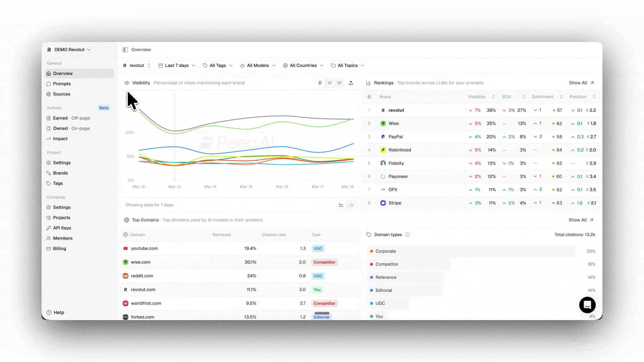Open the Tags project page
The width and height of the screenshot is (644, 362).
79,183
